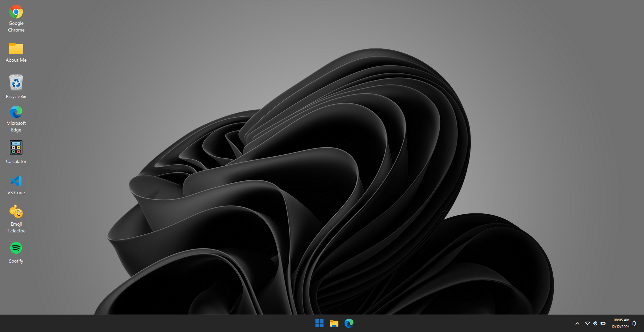Image resolution: width=644 pixels, height=332 pixels.
Task: Open the Wi-Fi network tray icon
Action: click(587, 323)
